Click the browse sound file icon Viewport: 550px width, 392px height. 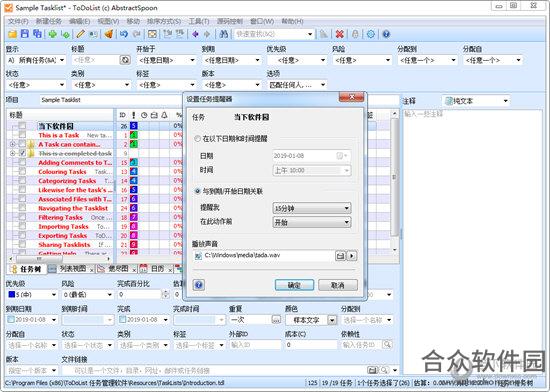click(x=340, y=256)
